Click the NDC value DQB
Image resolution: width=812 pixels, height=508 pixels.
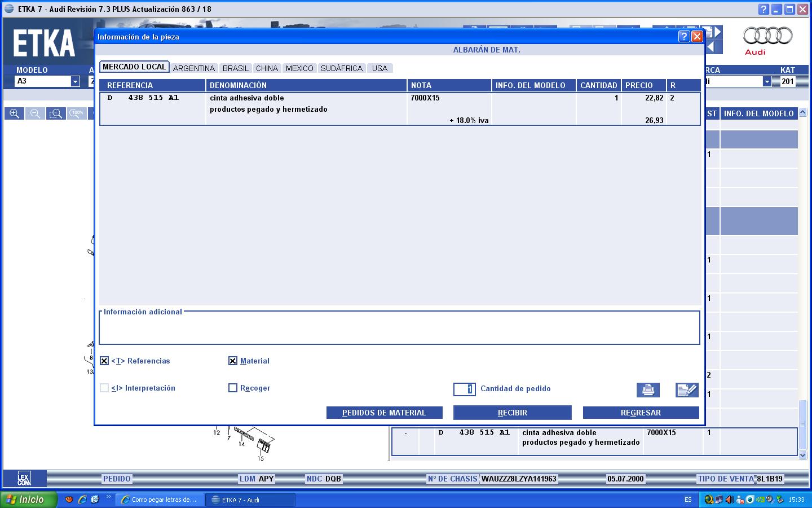[x=333, y=479]
